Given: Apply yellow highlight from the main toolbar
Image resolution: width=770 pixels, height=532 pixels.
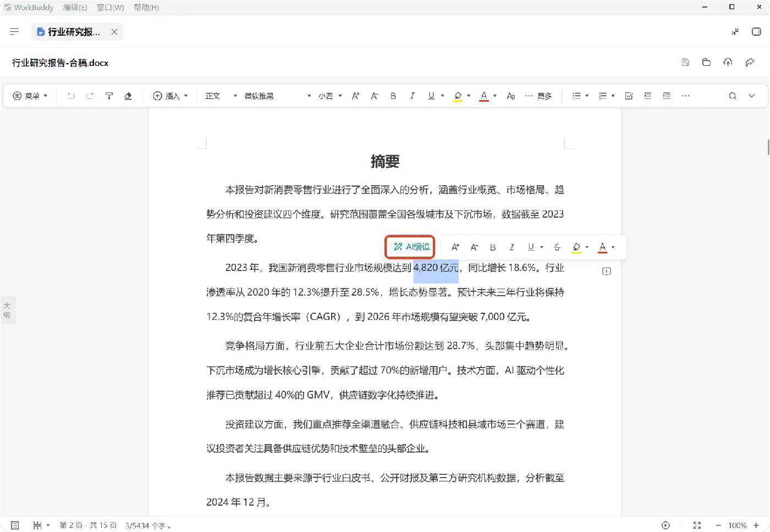Looking at the screenshot, I should [458, 96].
